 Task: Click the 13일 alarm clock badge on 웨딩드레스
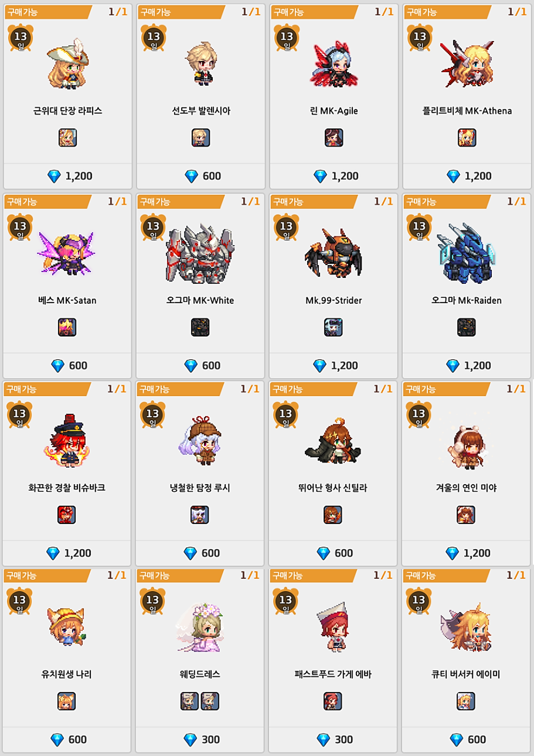coord(152,601)
